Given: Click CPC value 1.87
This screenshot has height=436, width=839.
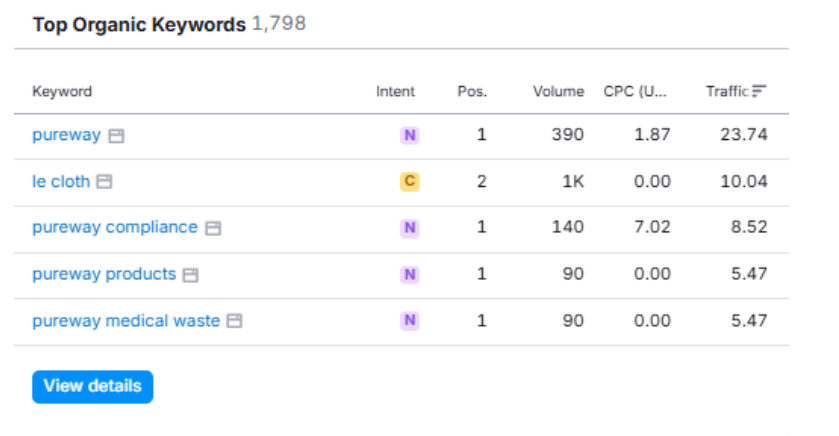Looking at the screenshot, I should 652,135.
